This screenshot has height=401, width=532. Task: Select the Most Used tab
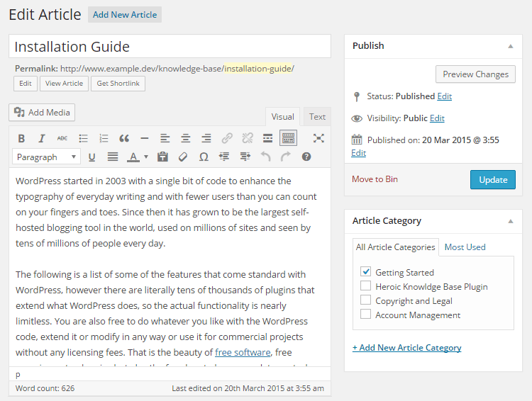[x=465, y=247]
